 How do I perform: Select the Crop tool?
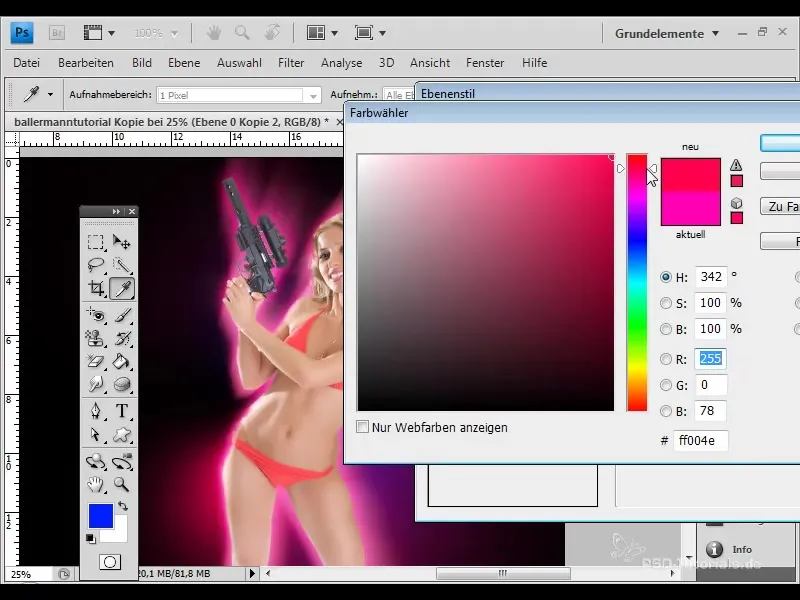(95, 288)
